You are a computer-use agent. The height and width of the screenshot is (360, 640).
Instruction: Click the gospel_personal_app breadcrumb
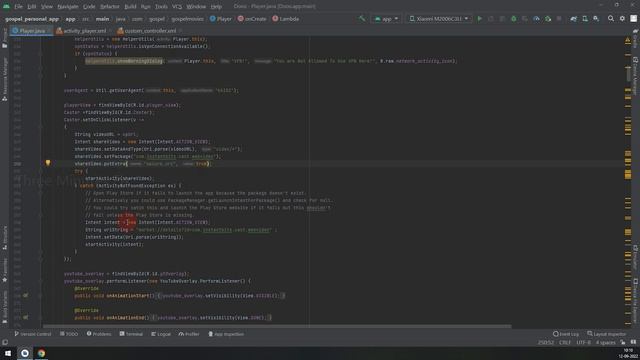[32, 19]
